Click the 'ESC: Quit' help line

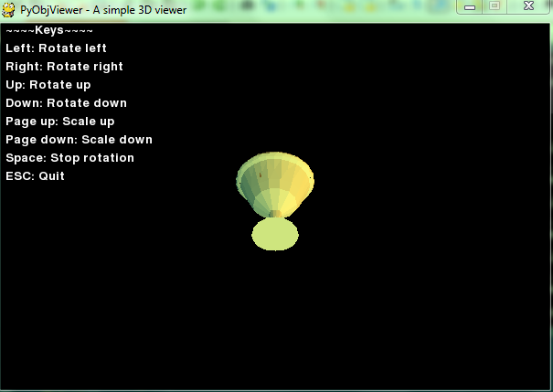36,176
